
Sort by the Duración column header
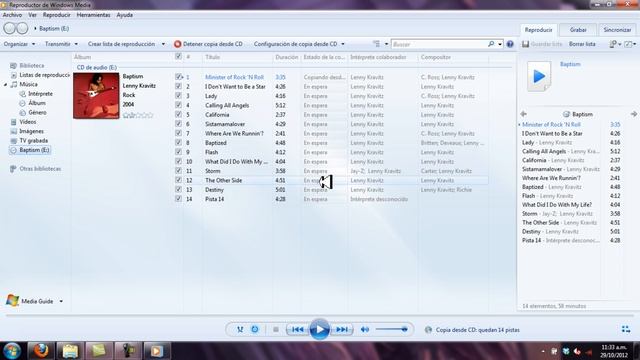[x=287, y=57]
